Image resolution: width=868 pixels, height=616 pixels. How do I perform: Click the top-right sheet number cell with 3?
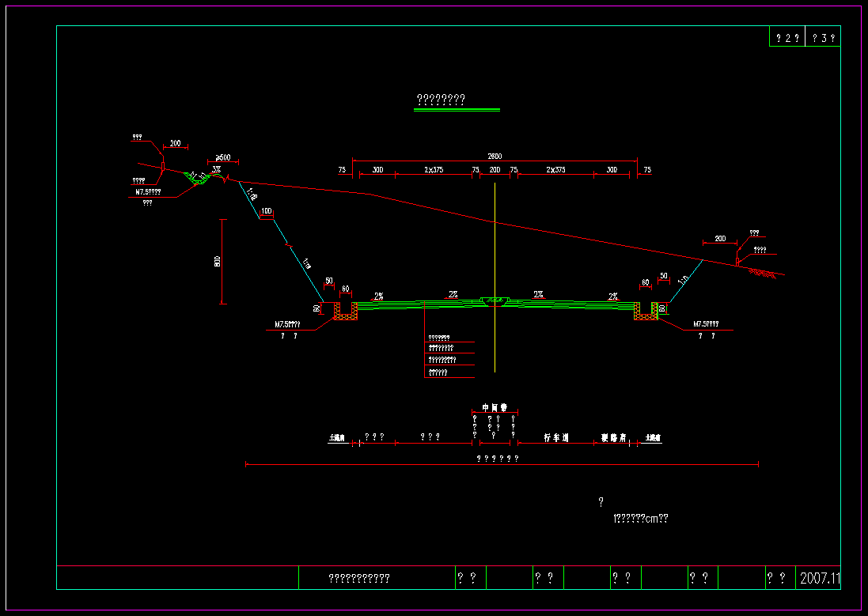823,37
